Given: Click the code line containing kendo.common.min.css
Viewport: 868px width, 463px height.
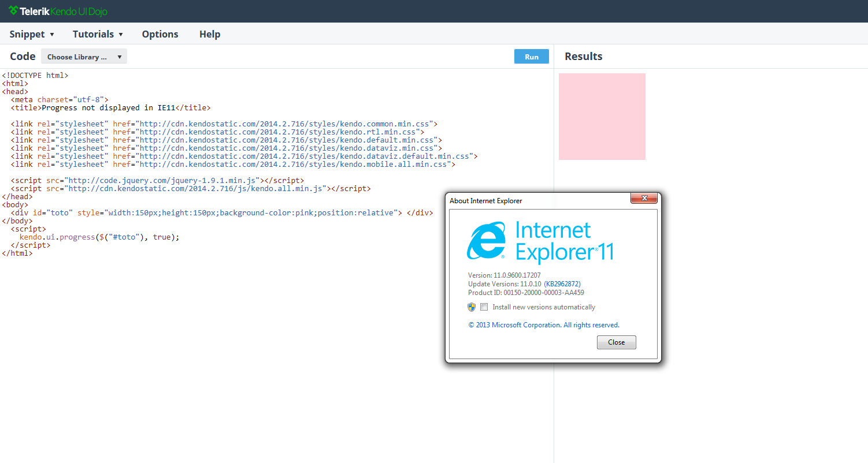Looking at the screenshot, I should [x=224, y=124].
